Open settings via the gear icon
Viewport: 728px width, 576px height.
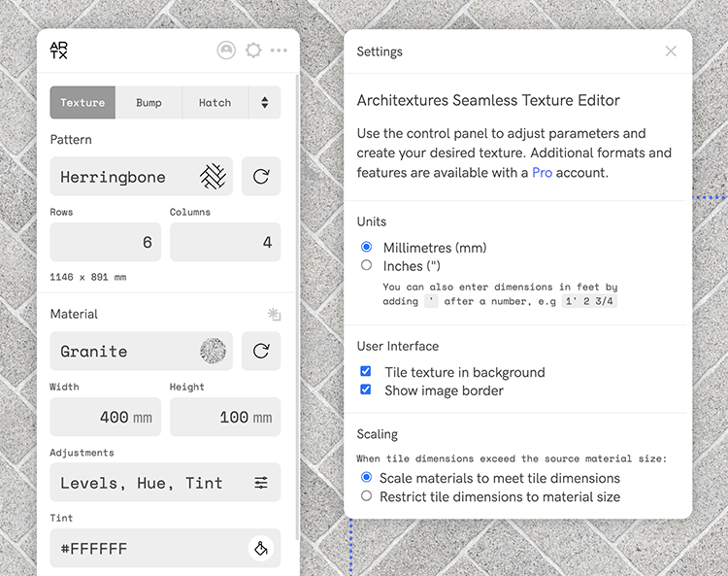pyautogui.click(x=253, y=51)
